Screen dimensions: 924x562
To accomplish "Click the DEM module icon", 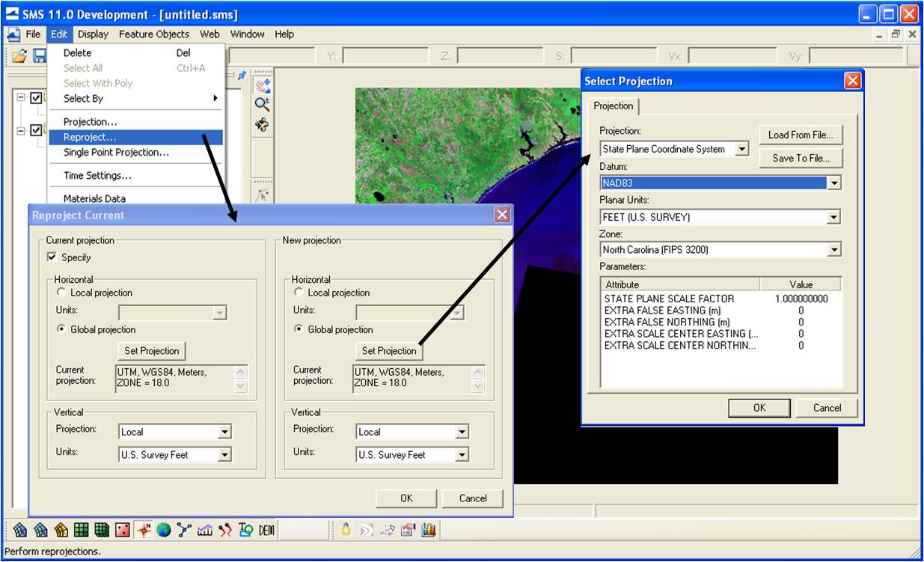I will click(267, 531).
